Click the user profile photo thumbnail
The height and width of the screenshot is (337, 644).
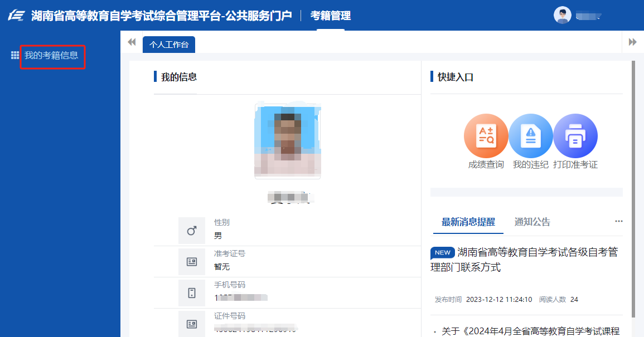pyautogui.click(x=288, y=141)
